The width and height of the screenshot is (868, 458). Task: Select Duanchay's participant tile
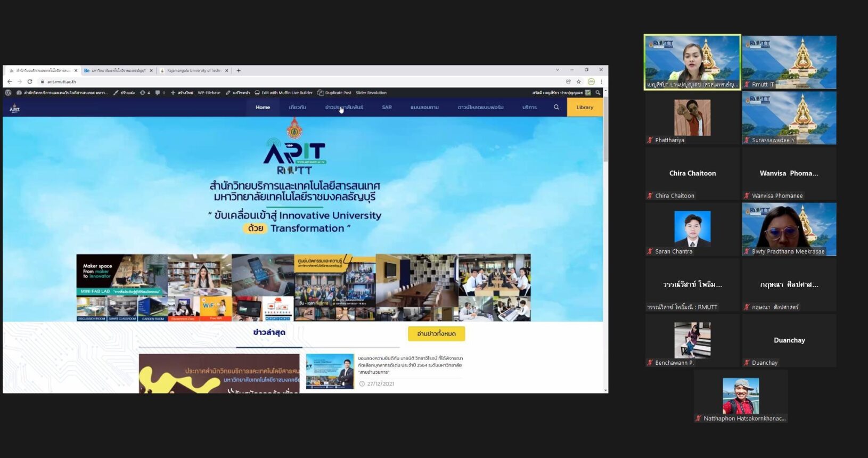789,340
